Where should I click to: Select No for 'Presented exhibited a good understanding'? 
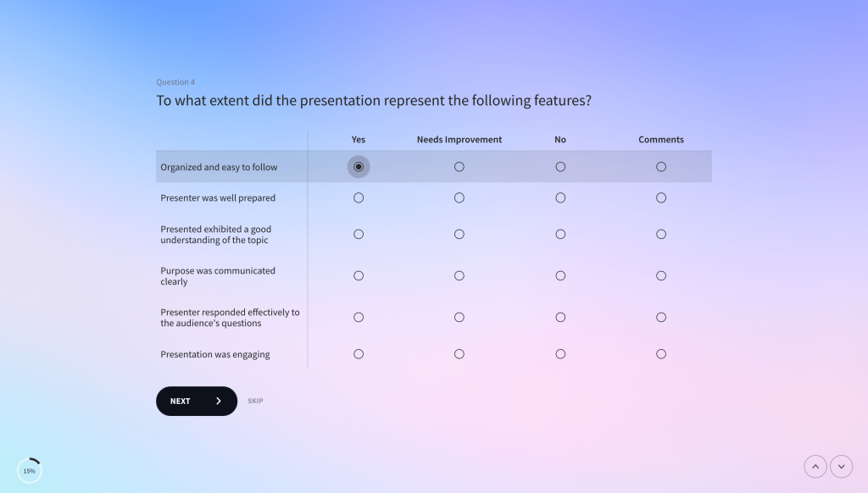click(560, 234)
